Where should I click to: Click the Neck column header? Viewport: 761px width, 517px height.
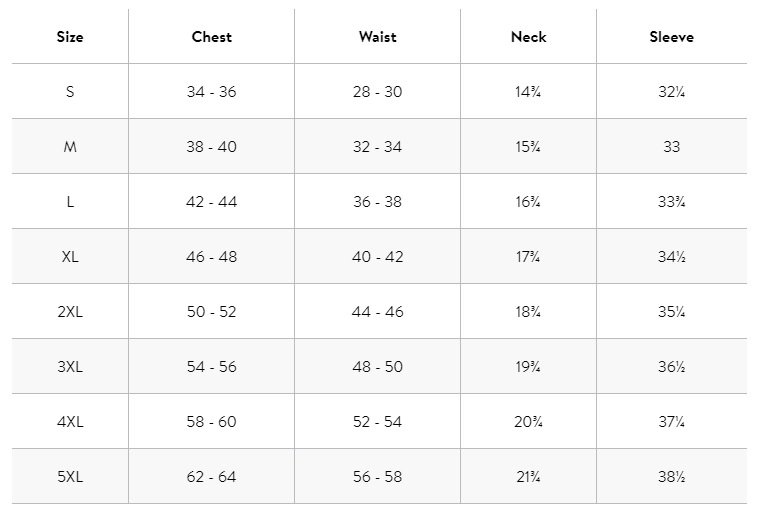click(x=529, y=37)
